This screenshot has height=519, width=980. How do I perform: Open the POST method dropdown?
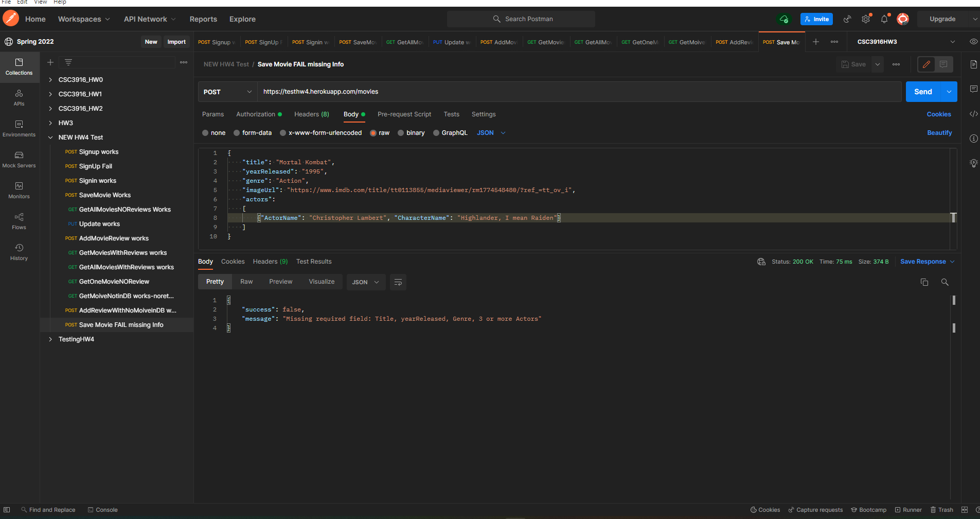click(x=227, y=92)
